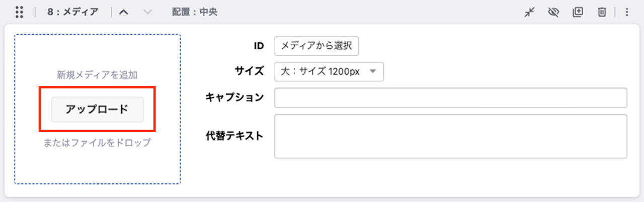The height and width of the screenshot is (202, 644).
Task: Click the メディアから選択 button
Action: click(x=316, y=46)
